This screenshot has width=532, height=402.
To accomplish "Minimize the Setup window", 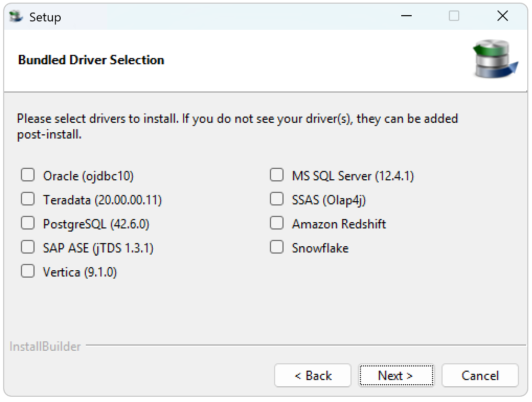I will (x=406, y=16).
